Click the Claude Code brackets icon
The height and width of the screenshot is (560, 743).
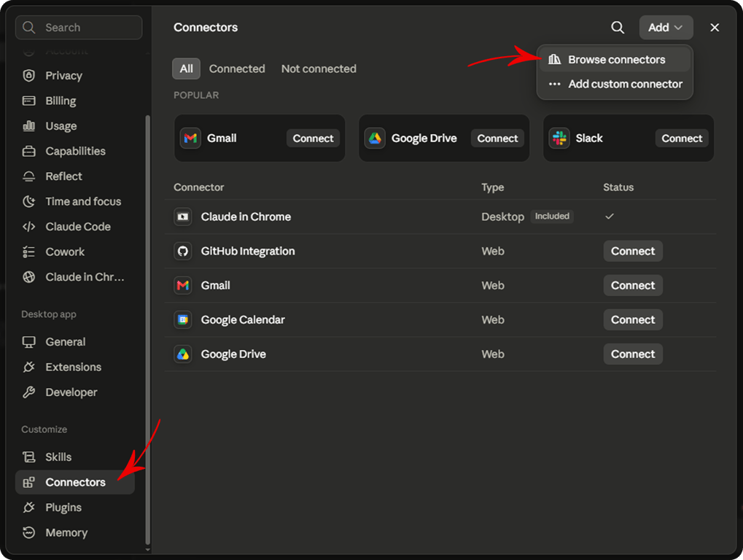[29, 227]
